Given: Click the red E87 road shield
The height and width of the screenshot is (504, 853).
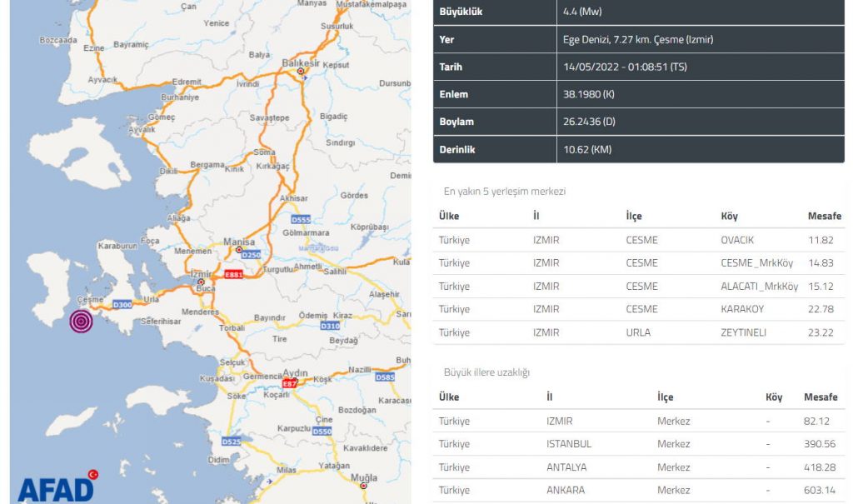Looking at the screenshot, I should 290,384.
